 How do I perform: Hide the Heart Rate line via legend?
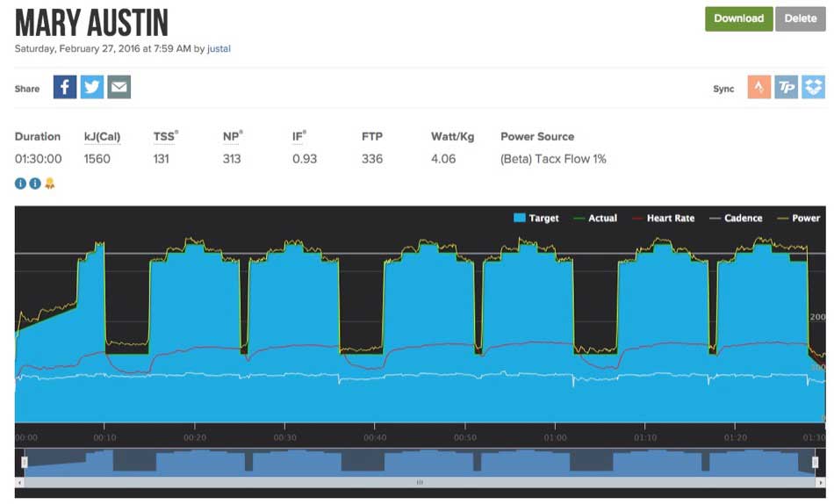click(x=664, y=218)
